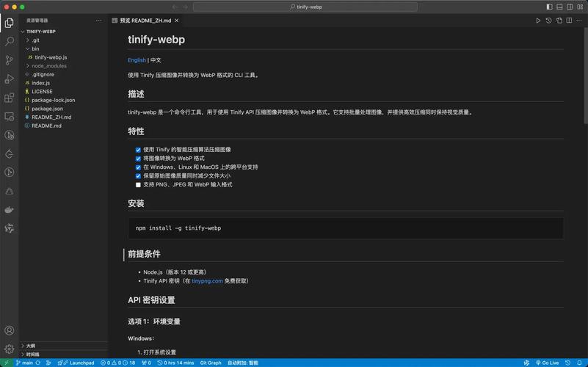Screen dimensions: 588x367
Task: Expand the node_modules folder
Action: 64,66
